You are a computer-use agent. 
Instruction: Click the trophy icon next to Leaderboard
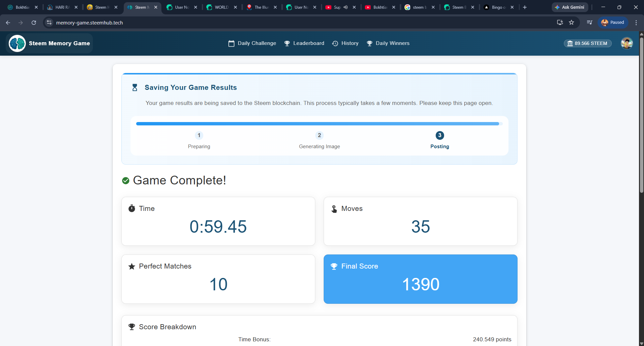287,43
